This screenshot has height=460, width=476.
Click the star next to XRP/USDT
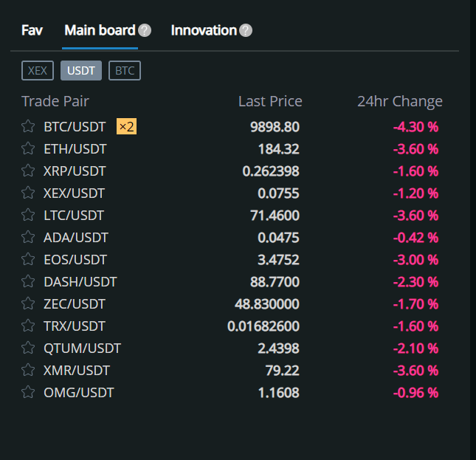click(x=28, y=171)
